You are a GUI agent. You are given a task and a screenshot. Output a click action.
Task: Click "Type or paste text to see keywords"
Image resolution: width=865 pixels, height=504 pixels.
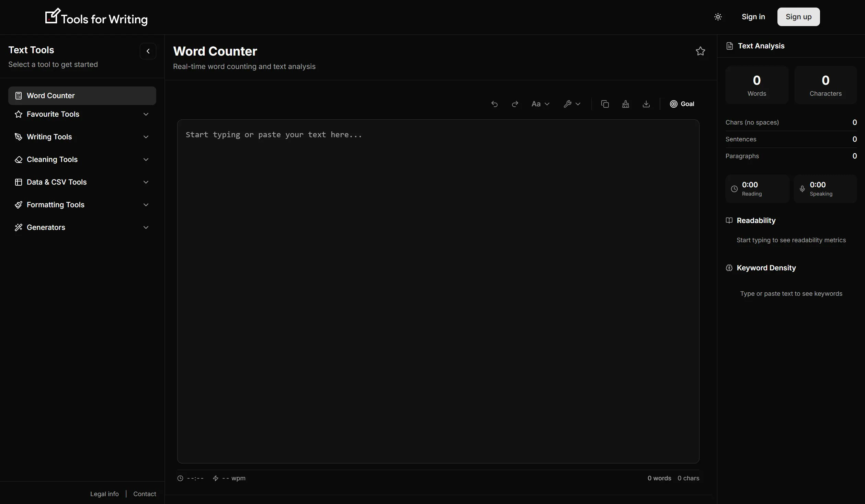click(791, 294)
